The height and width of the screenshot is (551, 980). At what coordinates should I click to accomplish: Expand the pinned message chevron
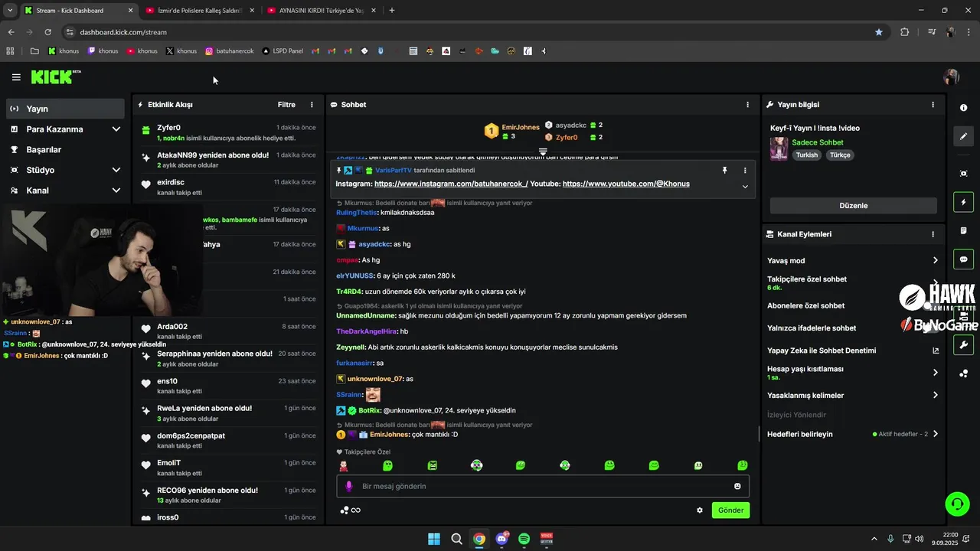(x=745, y=187)
